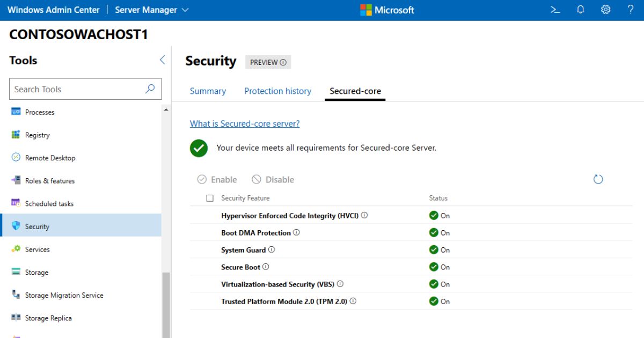Open the help question mark
Screen dimensions: 644x338
pyautogui.click(x=631, y=10)
